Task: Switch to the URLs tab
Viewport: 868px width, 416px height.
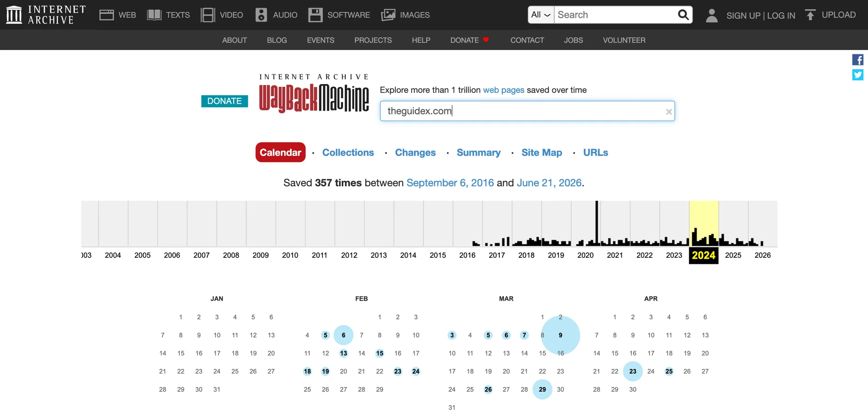Action: point(595,152)
